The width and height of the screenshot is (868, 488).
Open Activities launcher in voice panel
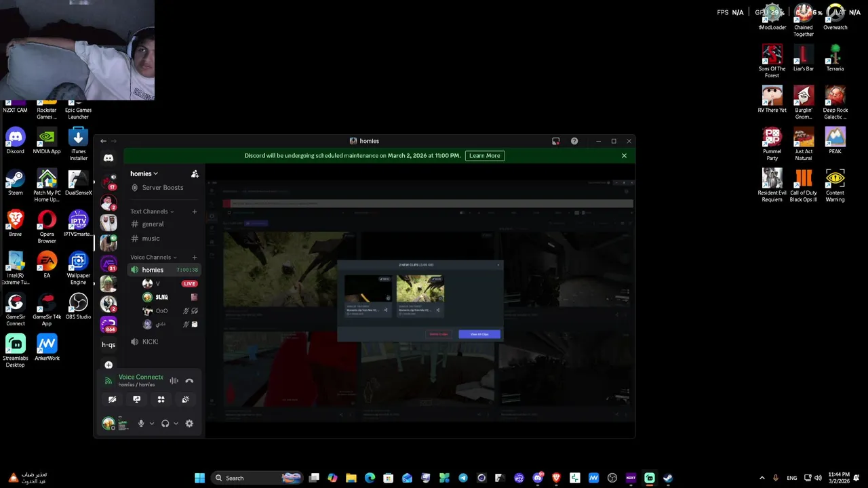point(161,399)
